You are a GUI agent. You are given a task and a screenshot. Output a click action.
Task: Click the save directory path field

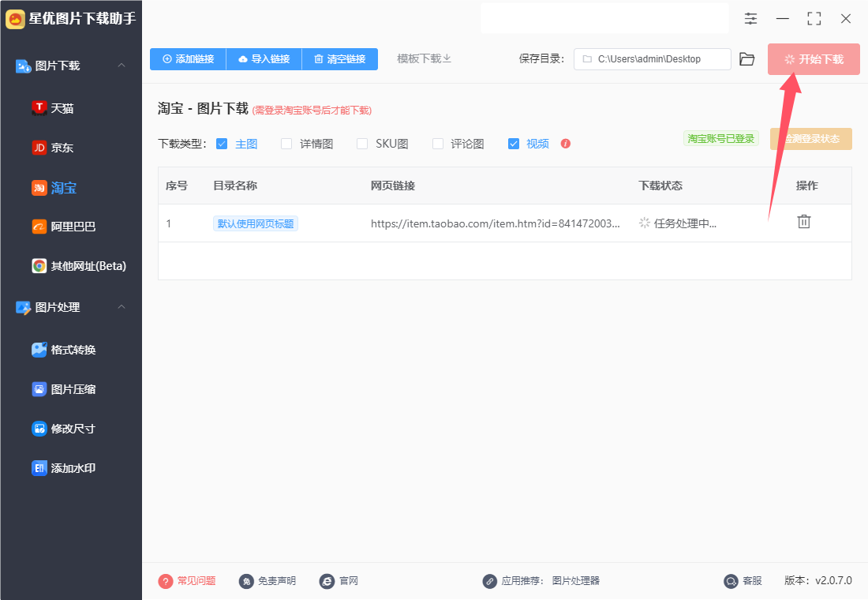[652, 59]
